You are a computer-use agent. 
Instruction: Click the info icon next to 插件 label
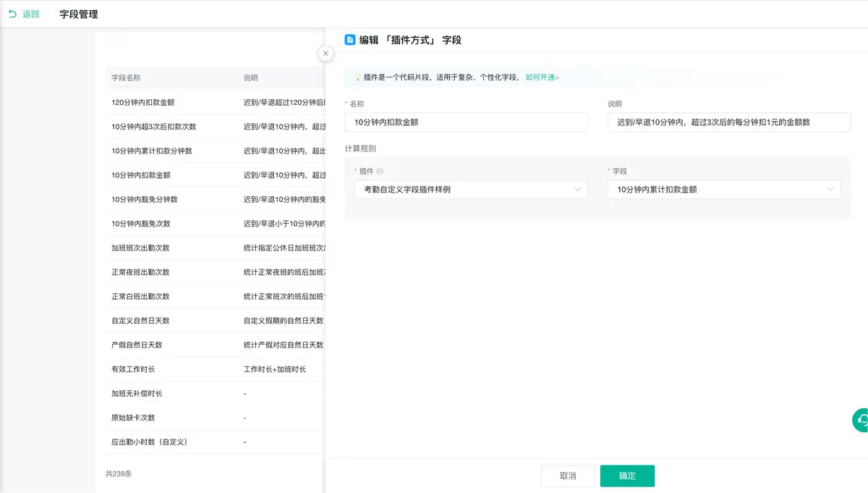tap(380, 172)
